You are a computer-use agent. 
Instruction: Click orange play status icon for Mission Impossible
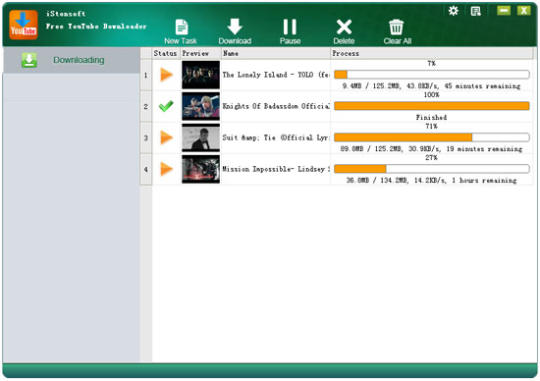[x=166, y=169]
